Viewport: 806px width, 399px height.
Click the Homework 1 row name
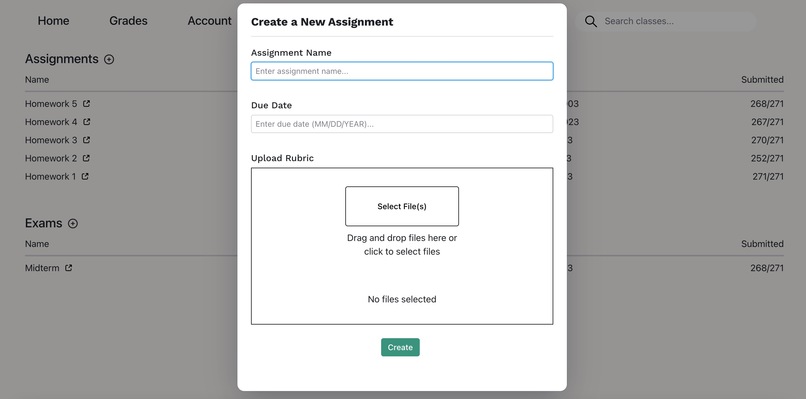50,176
